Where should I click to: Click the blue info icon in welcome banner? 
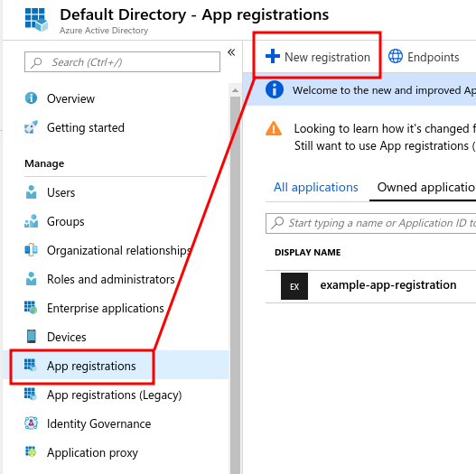(x=275, y=89)
